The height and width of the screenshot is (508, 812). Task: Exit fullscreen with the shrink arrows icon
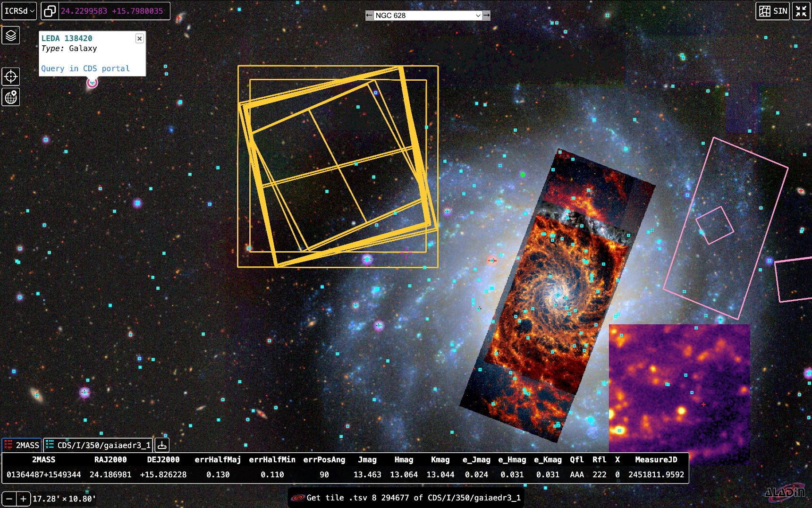(x=801, y=11)
